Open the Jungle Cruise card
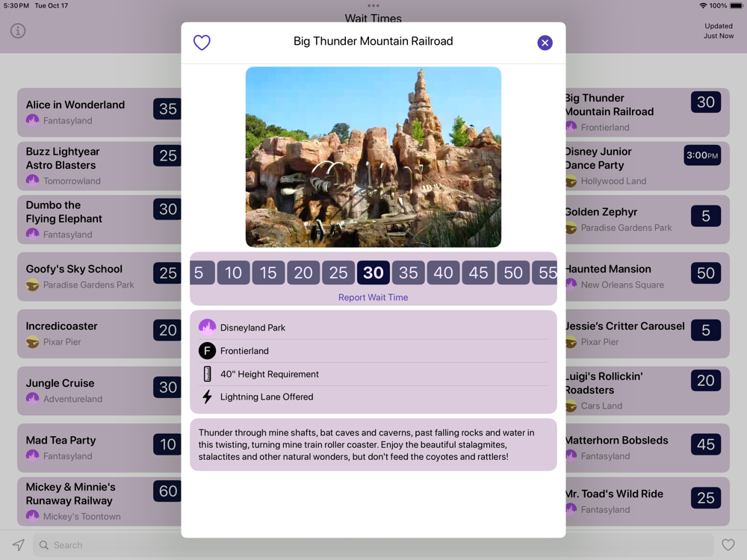 tap(99, 391)
